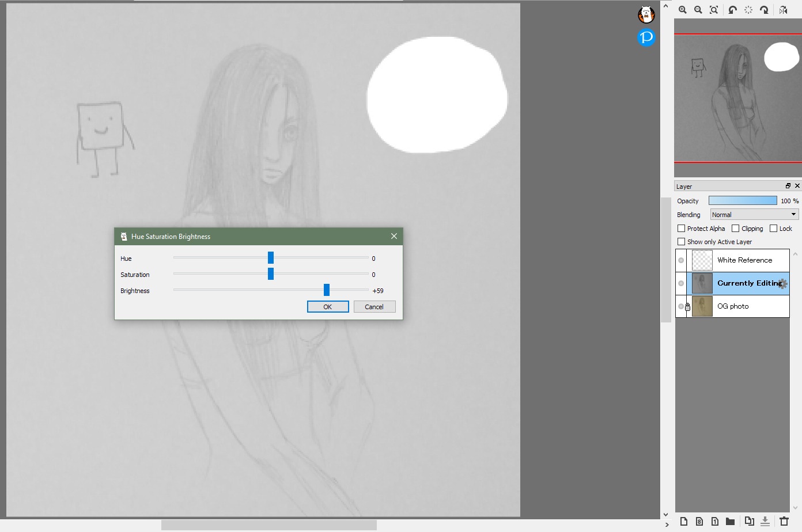Cancel the Hue Saturation Brightness dialog
Viewport: 802px width, 532px height.
374,307
